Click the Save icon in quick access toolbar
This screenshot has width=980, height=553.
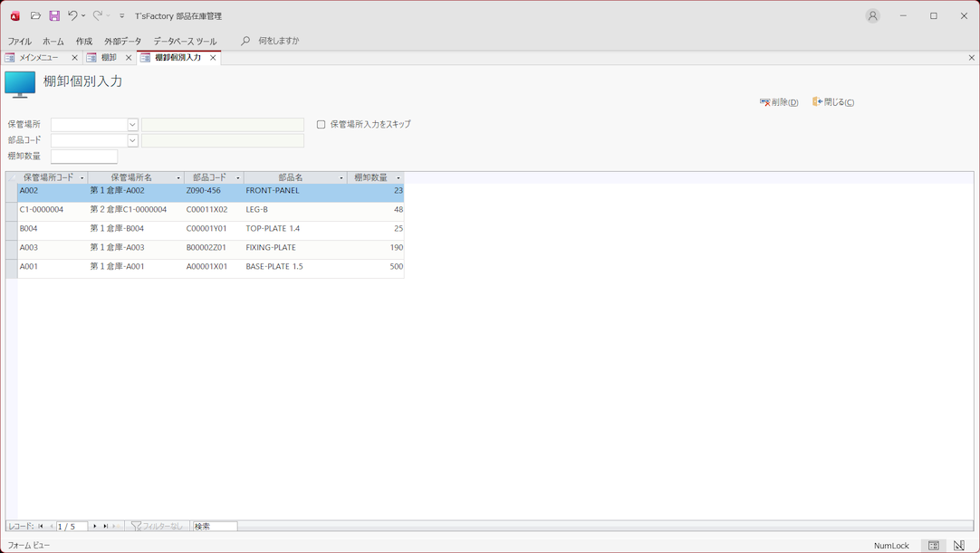point(54,15)
